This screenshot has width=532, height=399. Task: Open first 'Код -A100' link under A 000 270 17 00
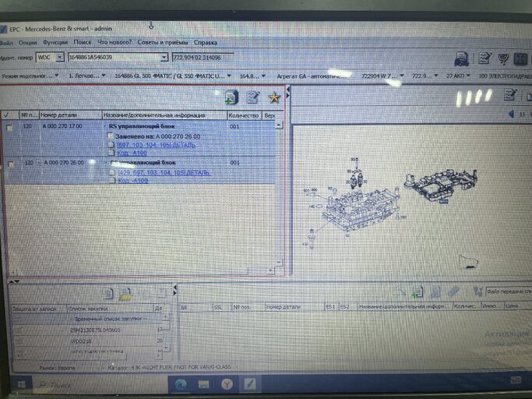tap(132, 153)
